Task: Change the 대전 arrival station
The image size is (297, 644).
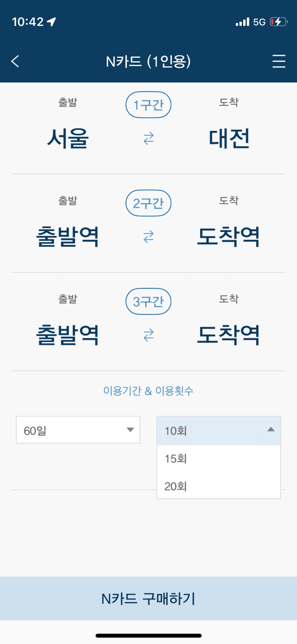Action: (229, 138)
